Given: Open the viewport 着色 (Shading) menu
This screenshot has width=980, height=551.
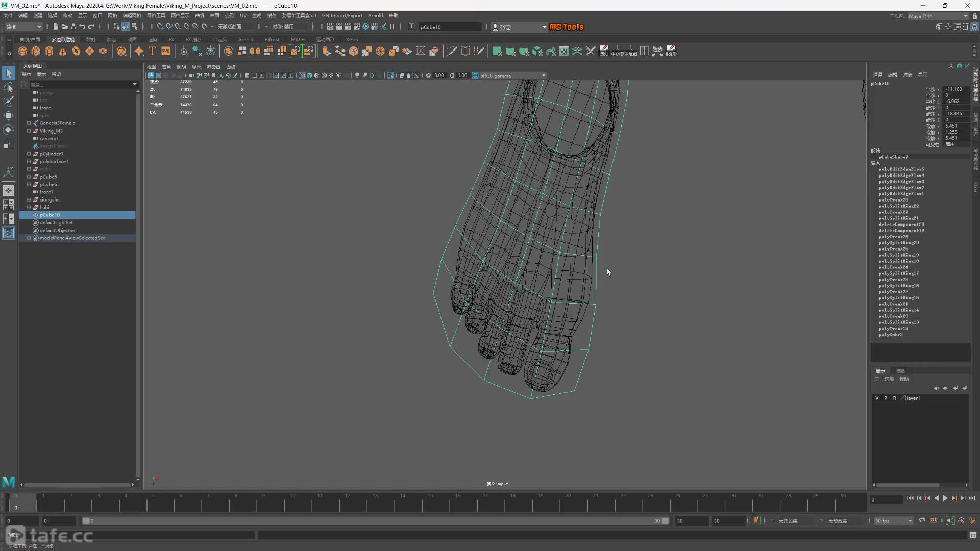Looking at the screenshot, I should coord(166,67).
